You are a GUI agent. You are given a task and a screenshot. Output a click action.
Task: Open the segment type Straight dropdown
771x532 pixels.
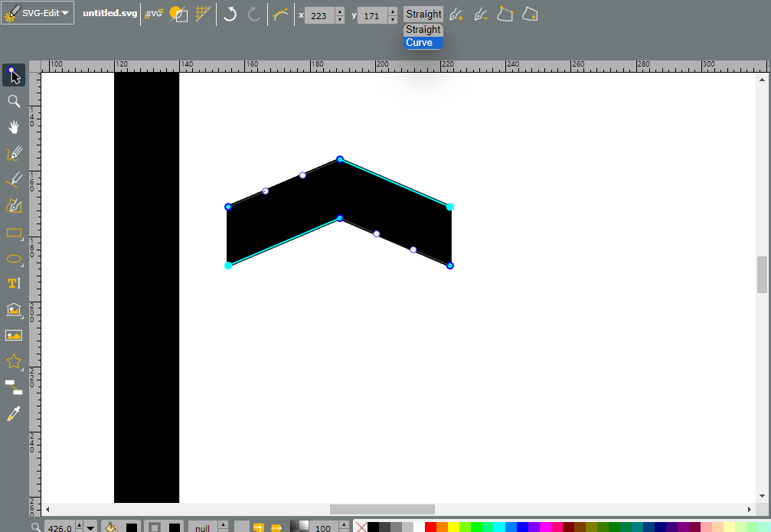[423, 15]
